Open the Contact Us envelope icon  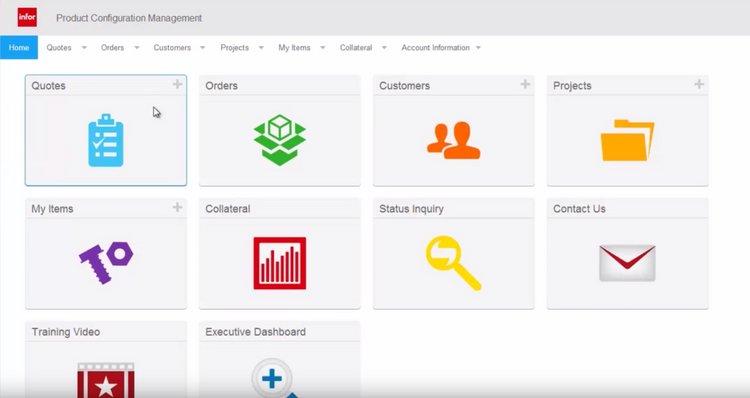point(627,263)
